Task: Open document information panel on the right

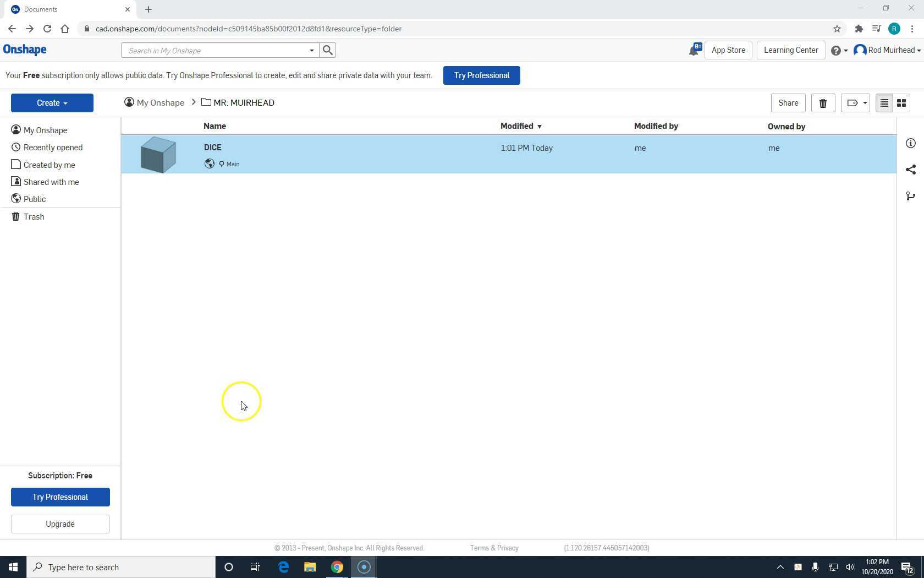Action: [910, 143]
